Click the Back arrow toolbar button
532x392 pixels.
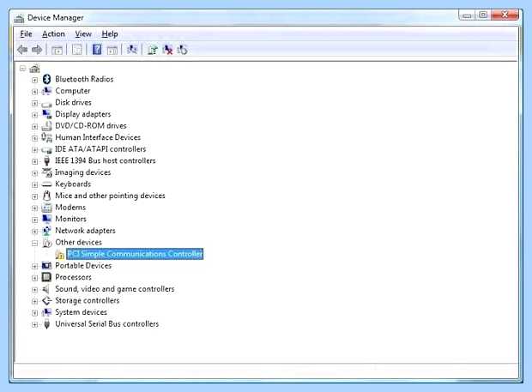pyautogui.click(x=22, y=50)
